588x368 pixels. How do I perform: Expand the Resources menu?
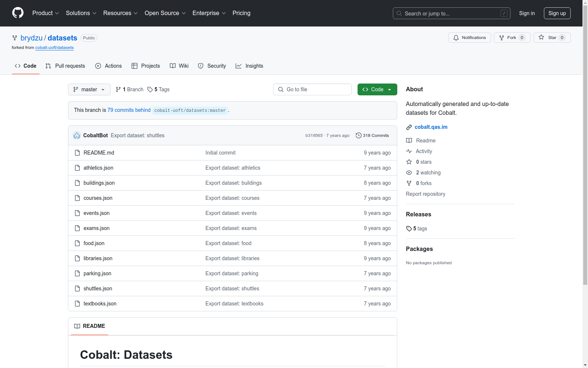click(x=121, y=13)
